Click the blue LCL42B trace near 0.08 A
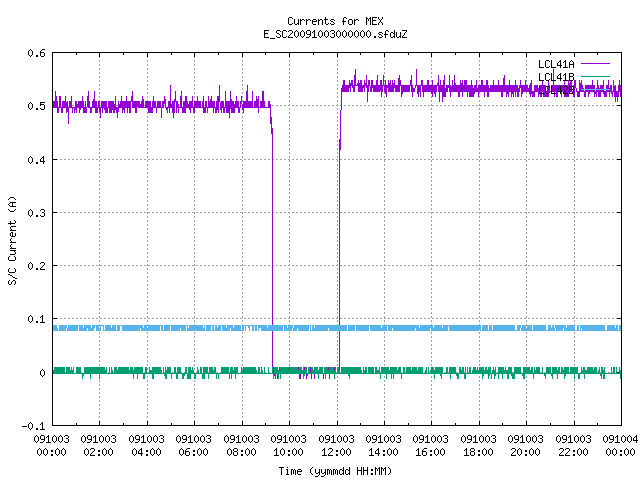The height and width of the screenshot is (480, 640). (337, 328)
